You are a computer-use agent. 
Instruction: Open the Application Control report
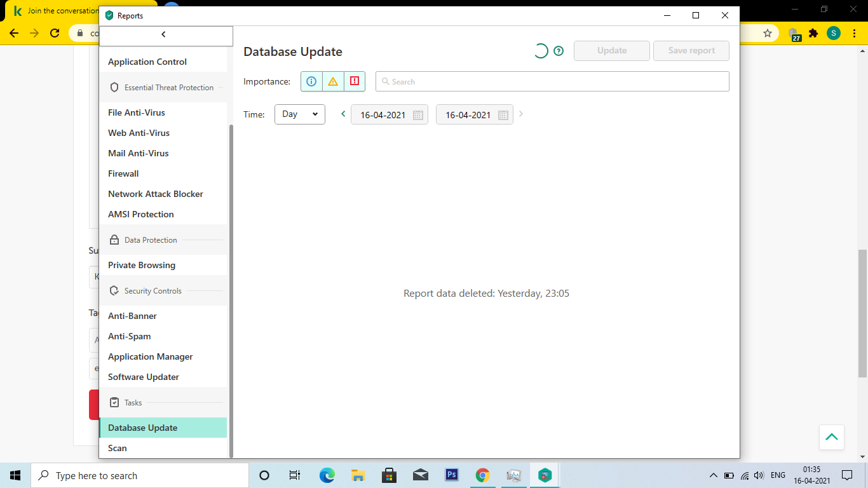click(x=163, y=62)
